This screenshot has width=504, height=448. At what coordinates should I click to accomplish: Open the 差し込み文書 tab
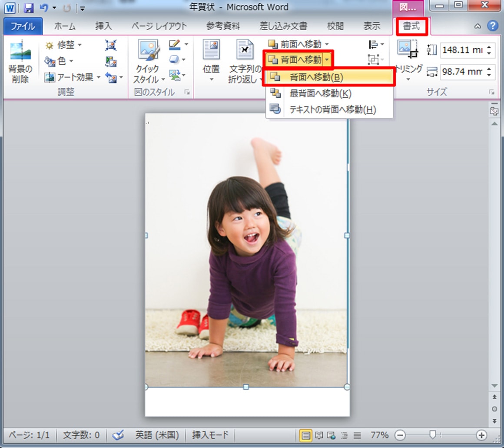[283, 26]
